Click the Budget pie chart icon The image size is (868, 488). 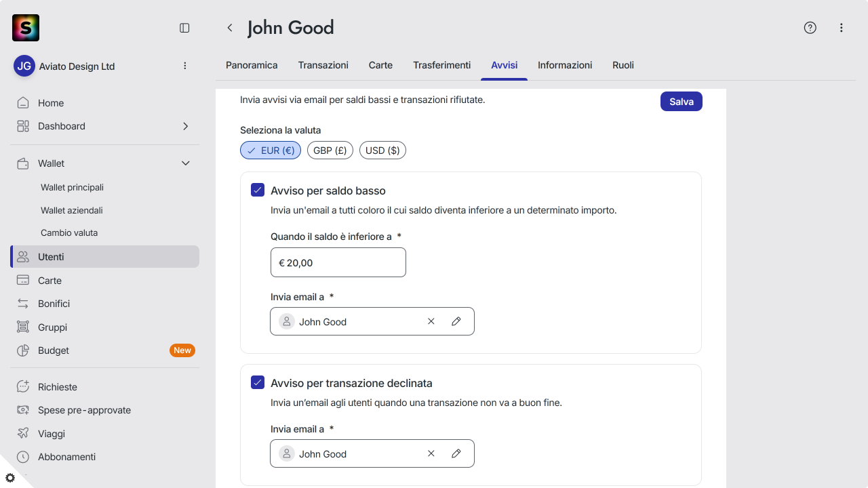pyautogui.click(x=23, y=350)
